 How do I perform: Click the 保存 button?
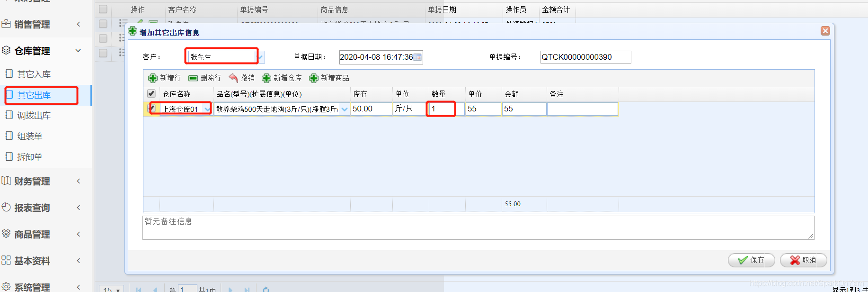pos(751,260)
